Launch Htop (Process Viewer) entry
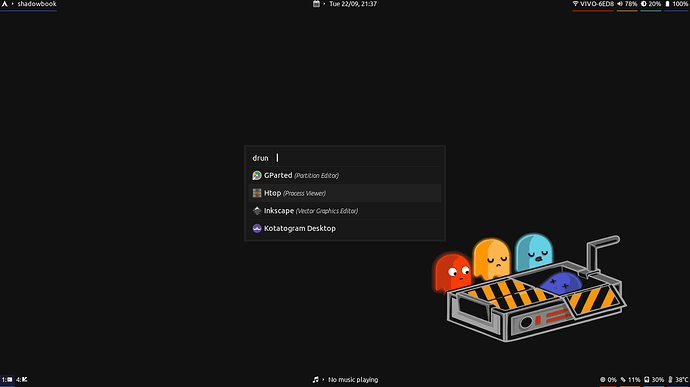Image resolution: width=690 pixels, height=387 pixels. coord(345,193)
